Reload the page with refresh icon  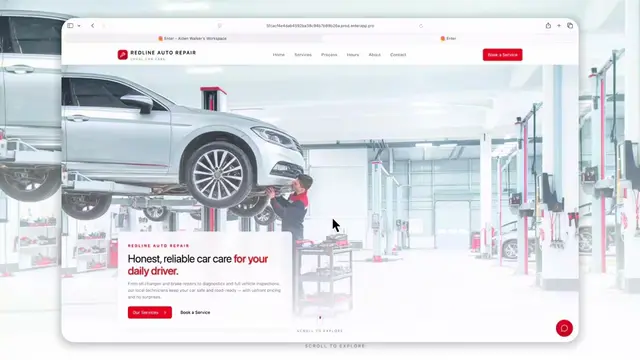(x=421, y=26)
